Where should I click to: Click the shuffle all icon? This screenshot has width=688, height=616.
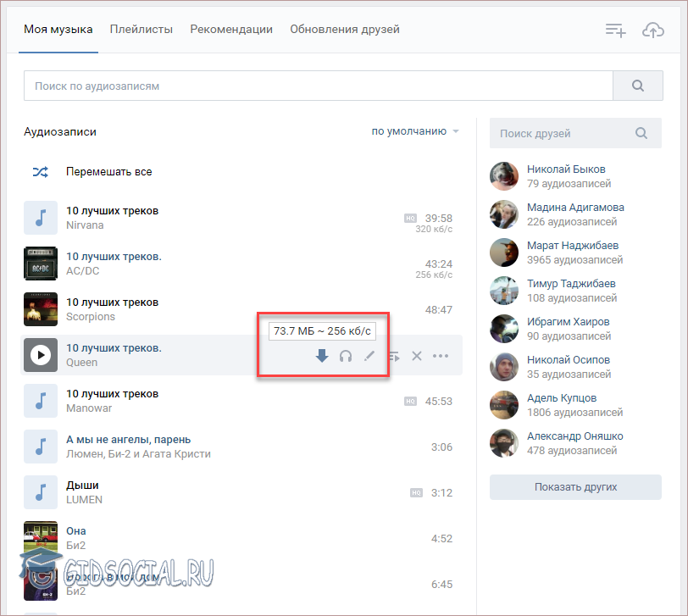tap(41, 171)
